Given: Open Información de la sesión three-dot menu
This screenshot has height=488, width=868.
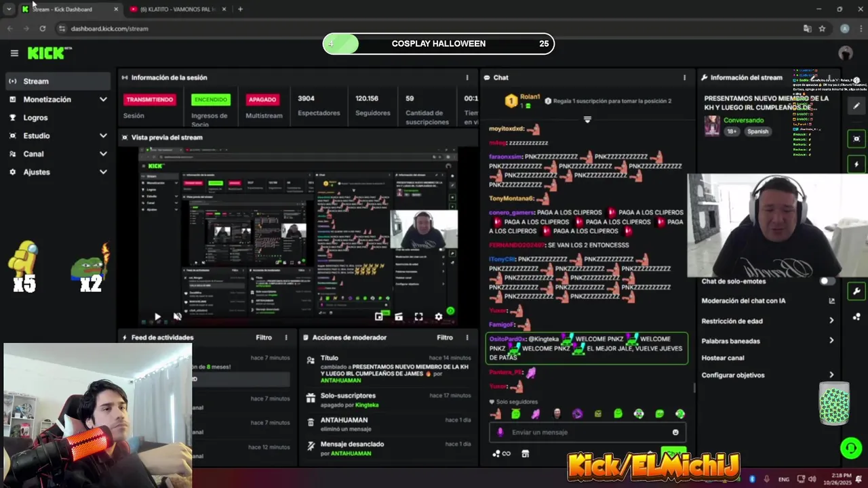Looking at the screenshot, I should [x=467, y=77].
